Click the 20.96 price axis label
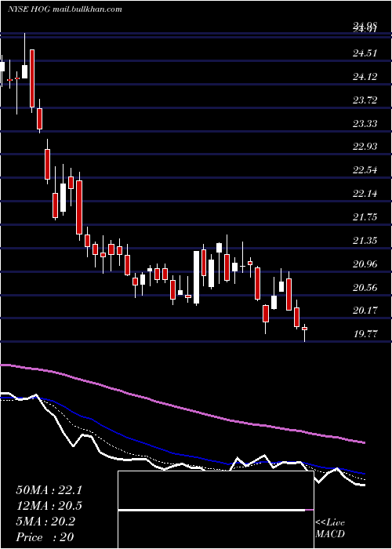The width and height of the screenshot is (392, 549). (x=365, y=264)
